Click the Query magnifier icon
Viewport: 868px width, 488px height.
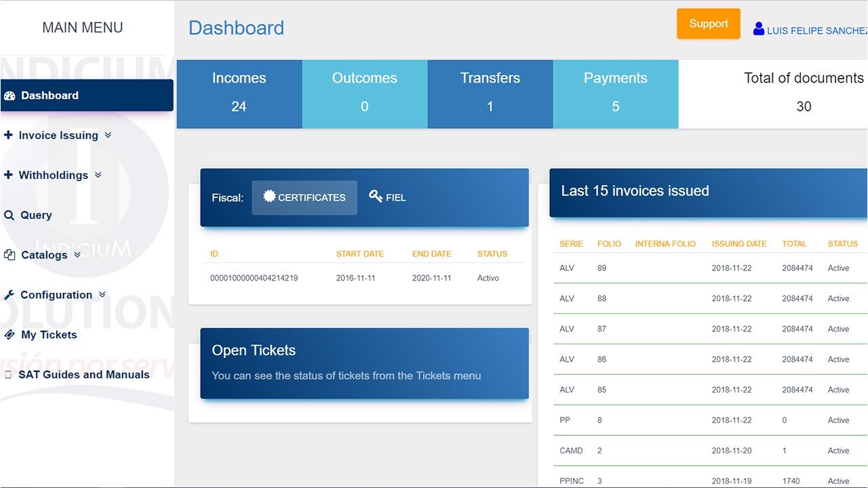9,215
